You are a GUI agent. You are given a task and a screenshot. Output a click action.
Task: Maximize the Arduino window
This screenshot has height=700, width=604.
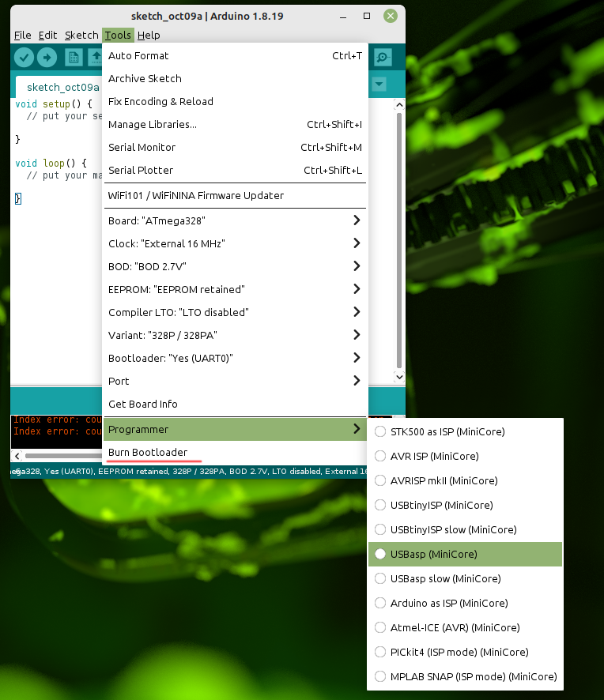367,16
